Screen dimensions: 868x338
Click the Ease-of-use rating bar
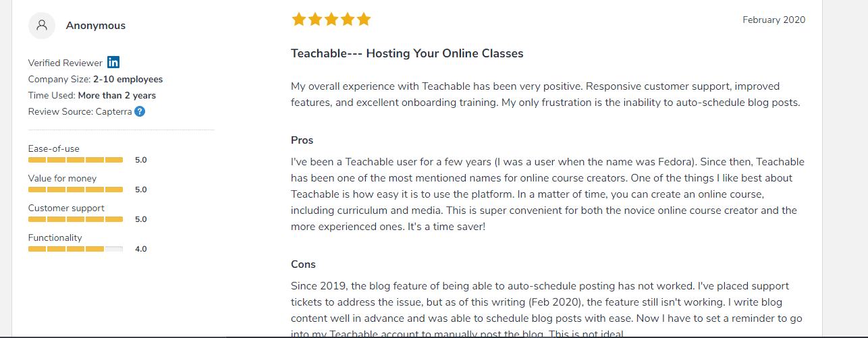76,160
